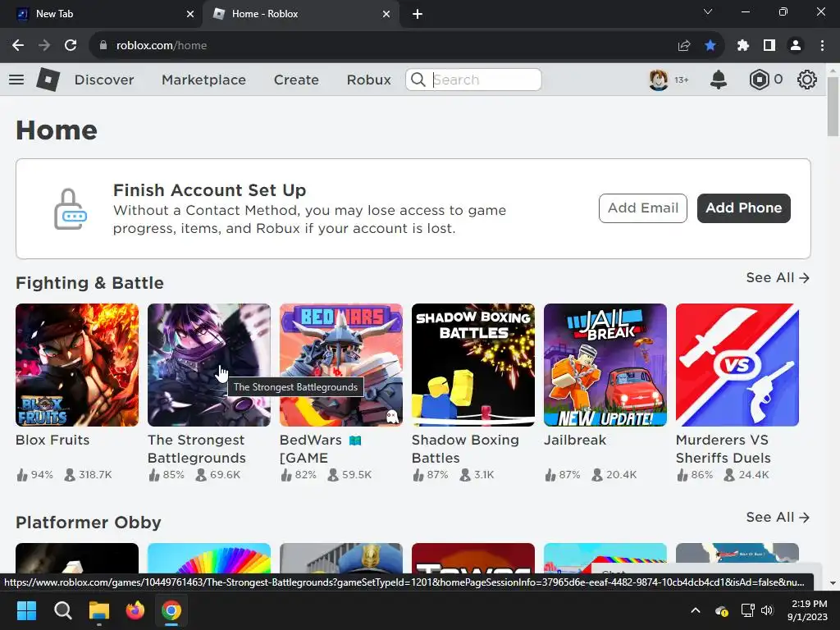
Task: Click the Fighting & Battle heading
Action: 89,283
